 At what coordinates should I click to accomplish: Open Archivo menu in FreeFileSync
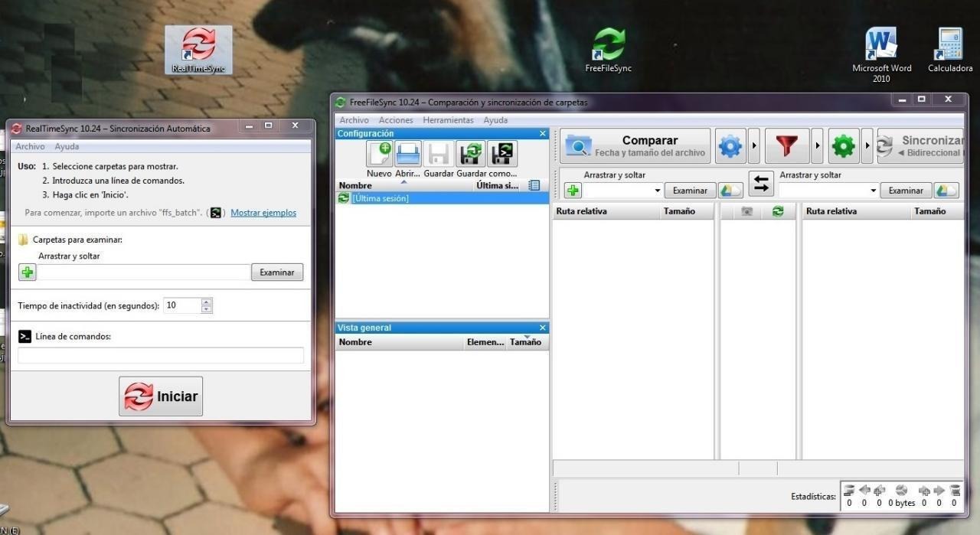pyautogui.click(x=354, y=120)
